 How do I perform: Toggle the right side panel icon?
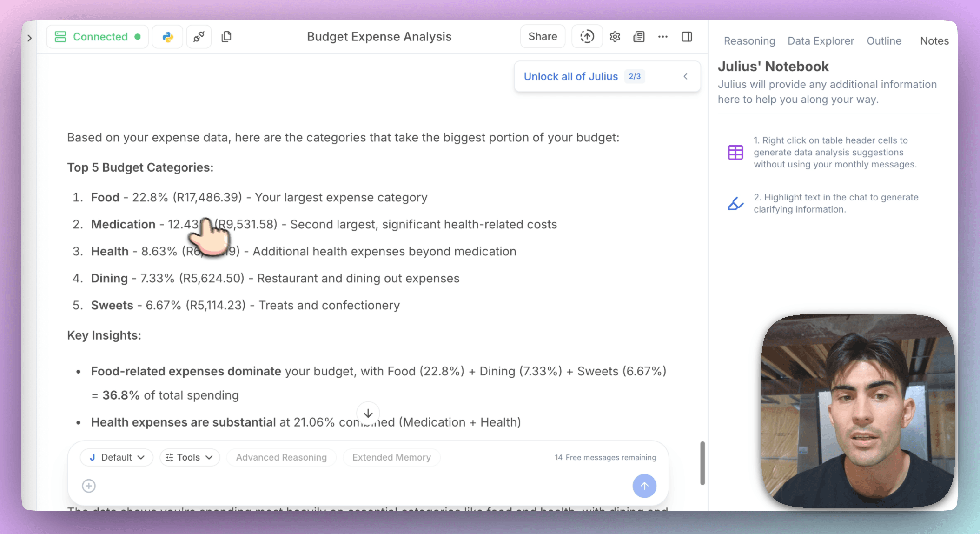click(687, 36)
